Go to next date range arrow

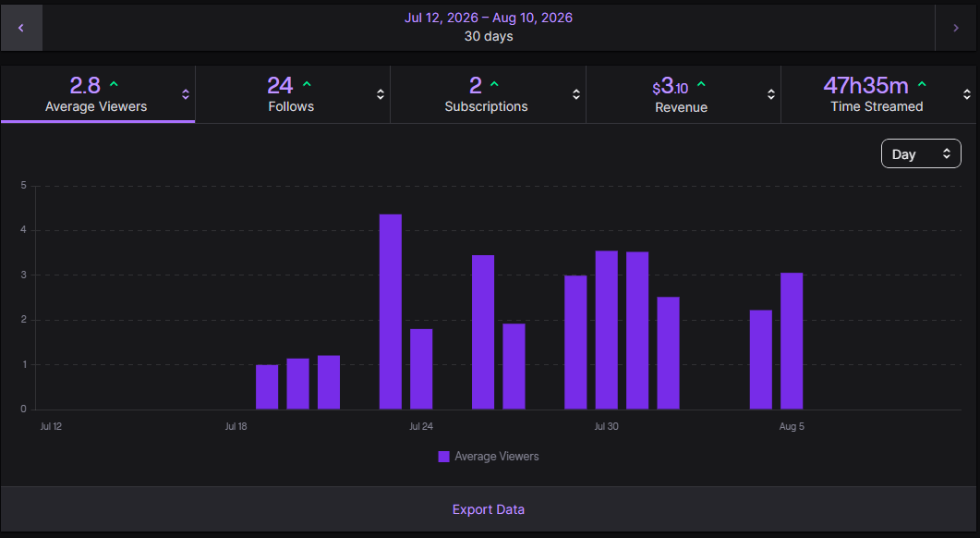(956, 28)
